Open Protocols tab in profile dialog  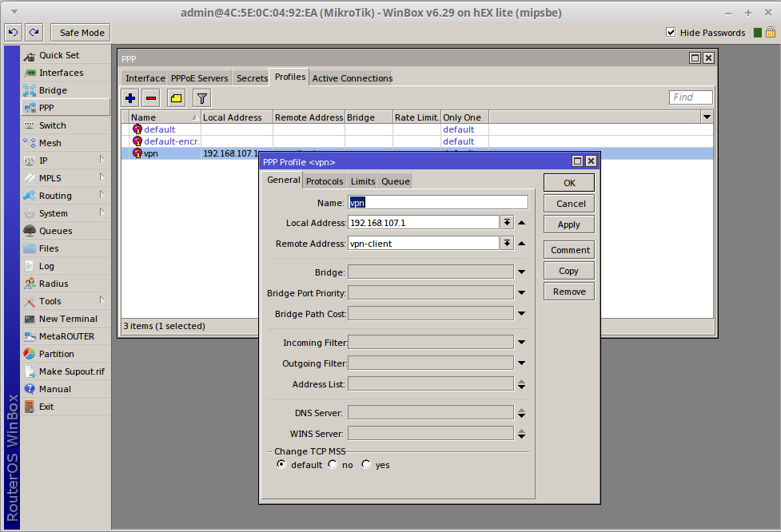325,181
